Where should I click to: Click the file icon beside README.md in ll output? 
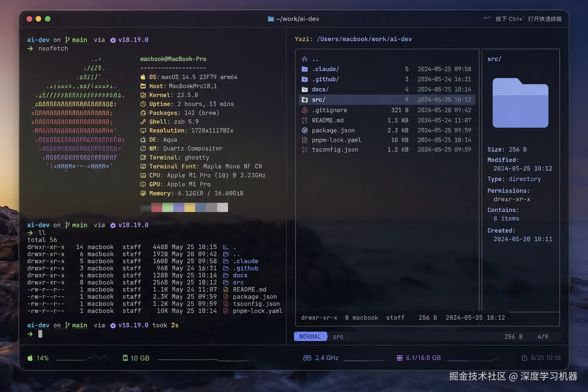tap(226, 289)
